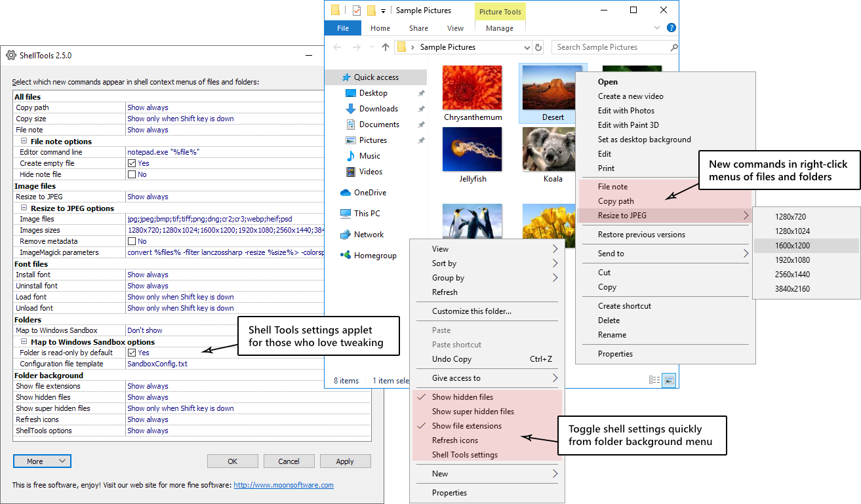Screen dimensions: 861x504
Task: Click the search magnifier icon
Action: point(673,47)
